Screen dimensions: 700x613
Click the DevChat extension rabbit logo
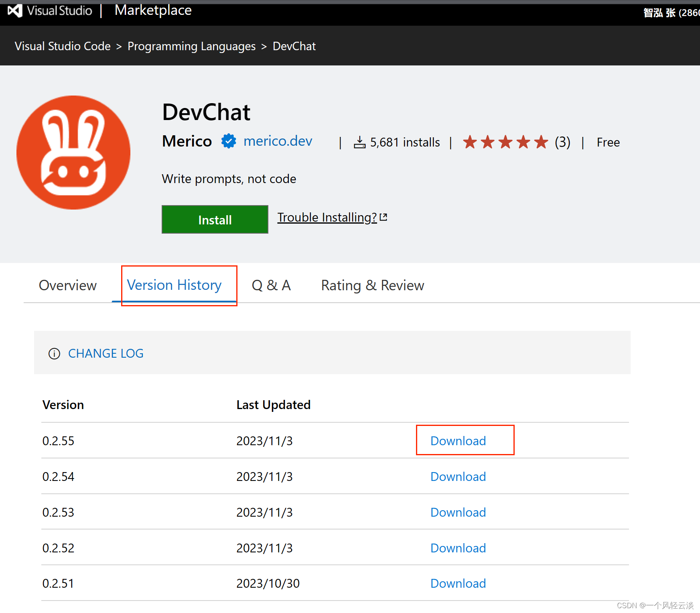point(73,153)
